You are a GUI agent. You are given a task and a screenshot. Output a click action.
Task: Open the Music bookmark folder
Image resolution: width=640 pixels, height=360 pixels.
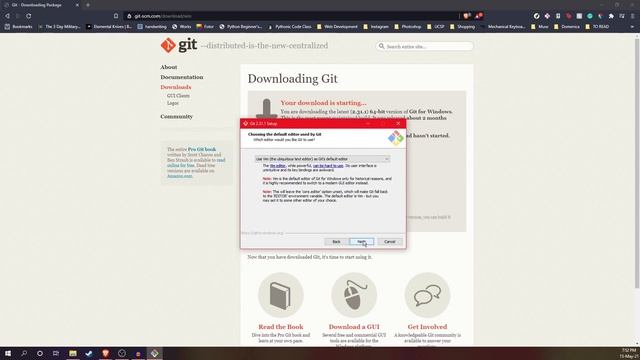[540, 27]
